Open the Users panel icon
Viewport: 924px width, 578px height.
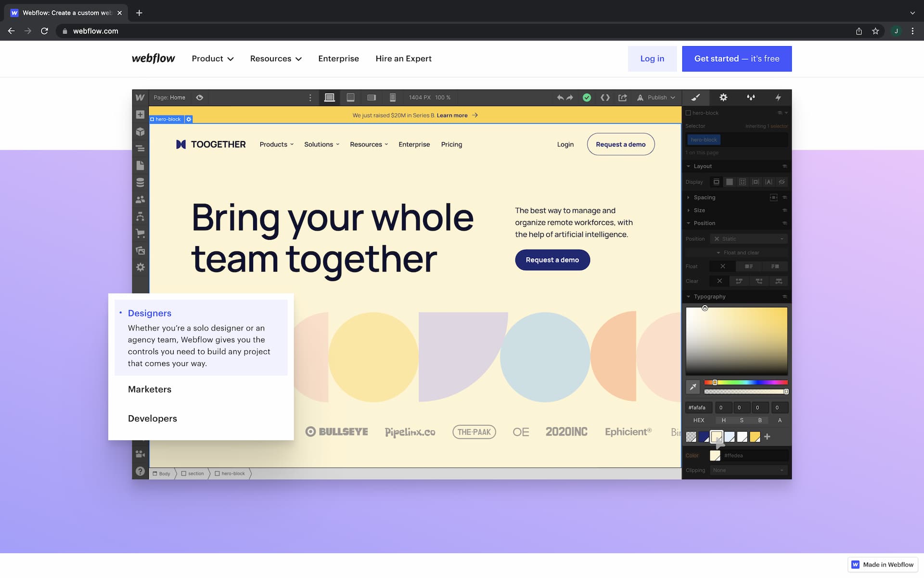(140, 199)
